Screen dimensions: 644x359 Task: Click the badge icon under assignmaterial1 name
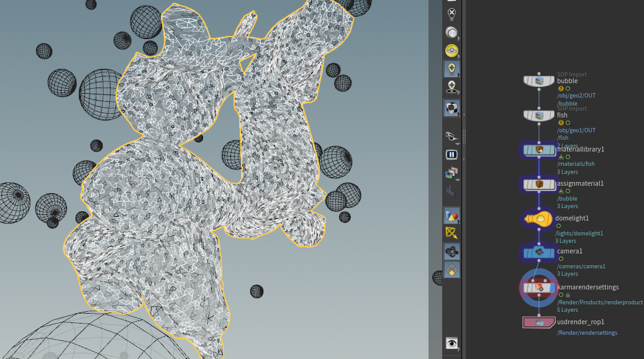click(x=561, y=191)
